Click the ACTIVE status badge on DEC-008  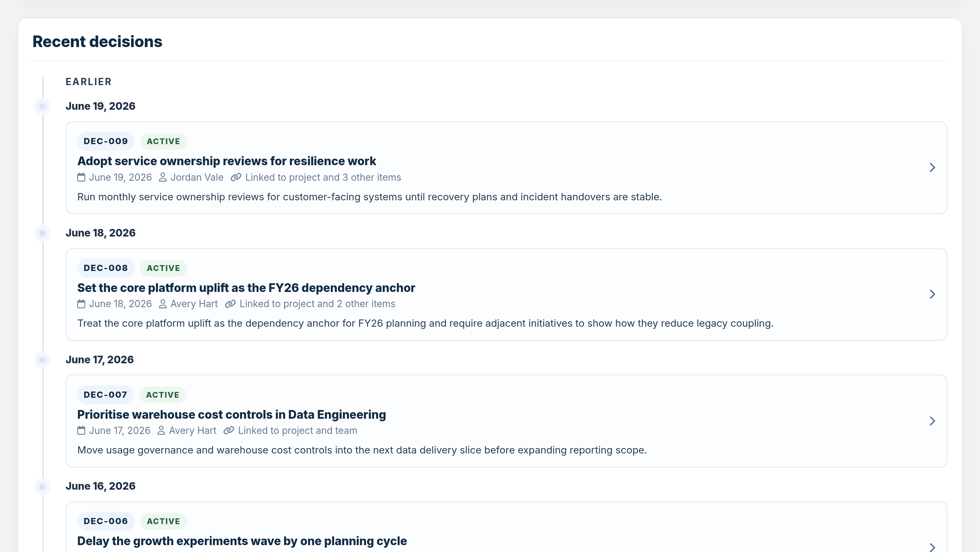(x=164, y=268)
